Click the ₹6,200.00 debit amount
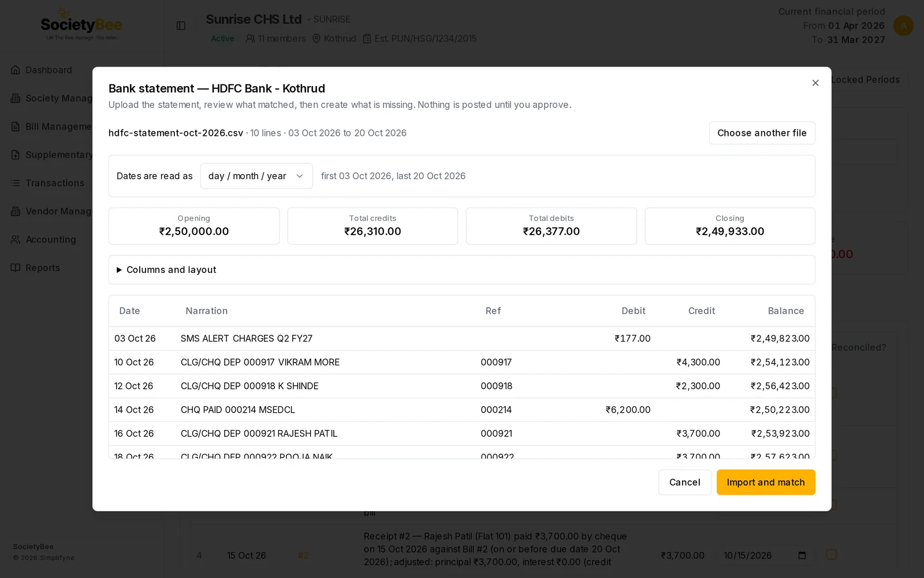The width and height of the screenshot is (924, 578). (x=628, y=410)
